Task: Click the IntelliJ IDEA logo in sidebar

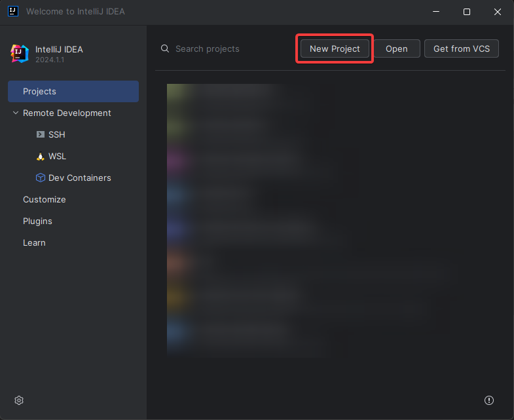Action: [x=20, y=54]
